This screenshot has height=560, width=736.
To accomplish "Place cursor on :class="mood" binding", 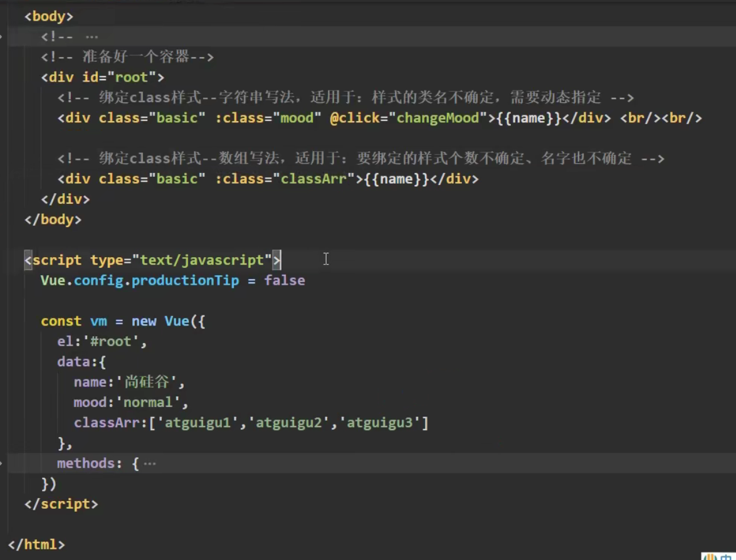I will tap(268, 118).
